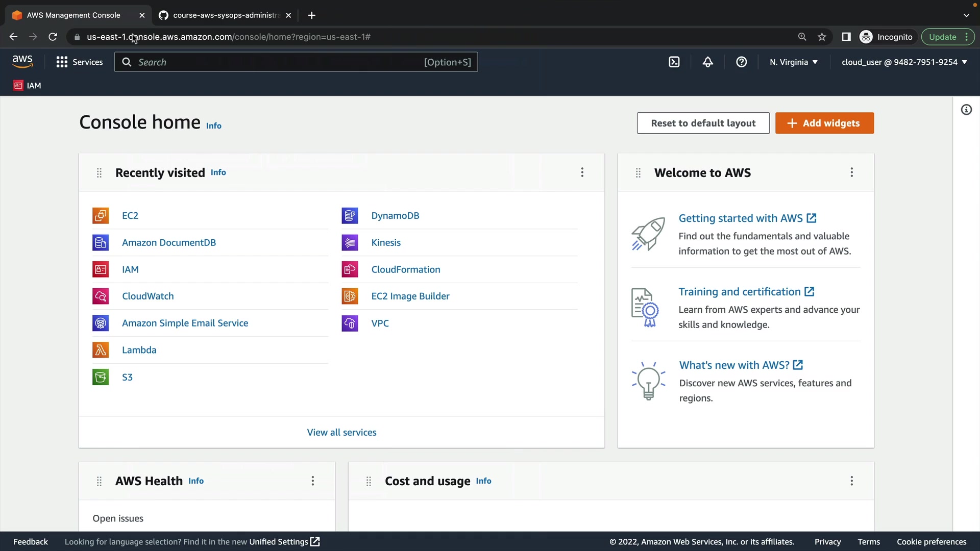Open Recently visited widget options menu

click(x=582, y=172)
